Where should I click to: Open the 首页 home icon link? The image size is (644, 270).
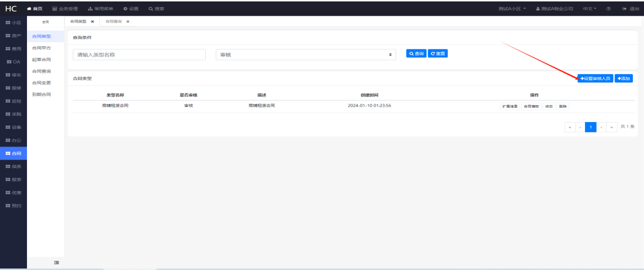[x=35, y=9]
